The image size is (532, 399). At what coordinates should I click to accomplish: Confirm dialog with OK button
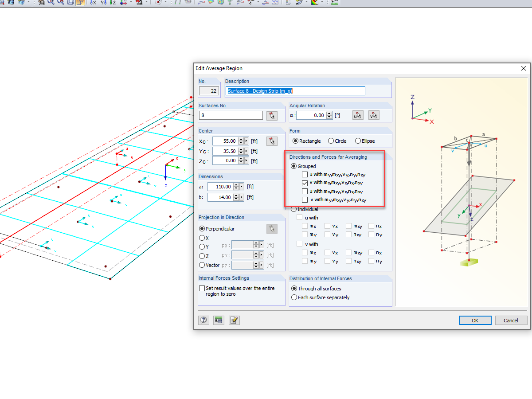475,321
